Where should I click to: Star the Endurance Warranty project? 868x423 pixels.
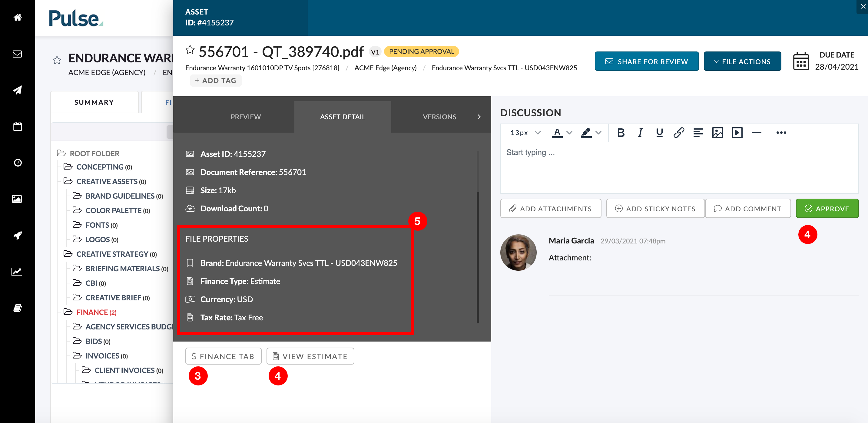pyautogui.click(x=57, y=60)
